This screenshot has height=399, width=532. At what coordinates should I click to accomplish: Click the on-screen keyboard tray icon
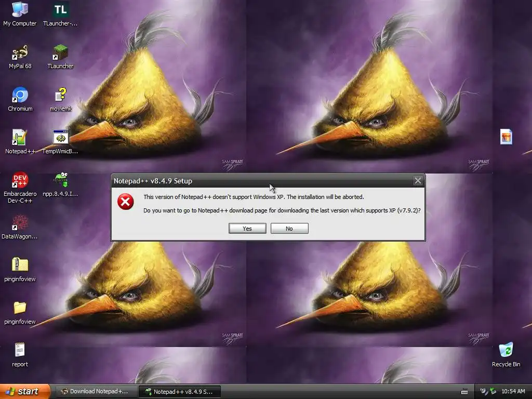pos(464,392)
